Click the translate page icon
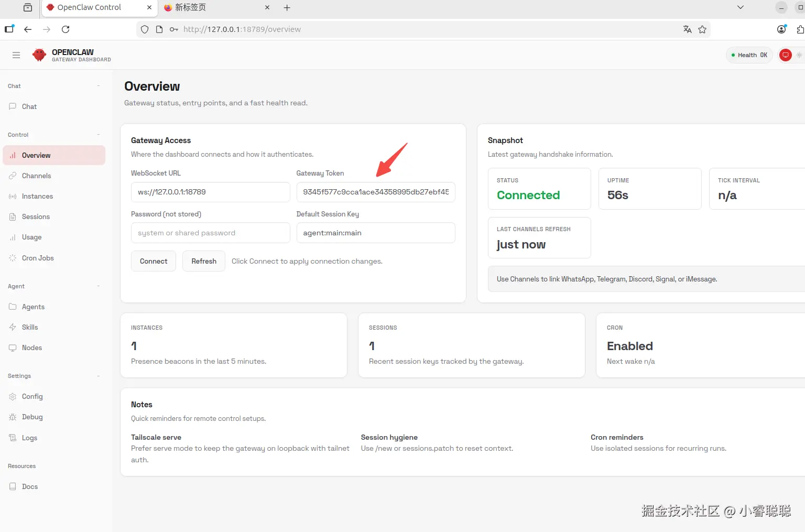The width and height of the screenshot is (805, 532). (x=688, y=29)
